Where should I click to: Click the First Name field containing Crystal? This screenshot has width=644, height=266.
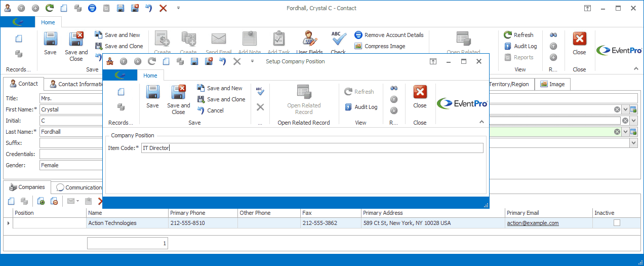pyautogui.click(x=71, y=109)
